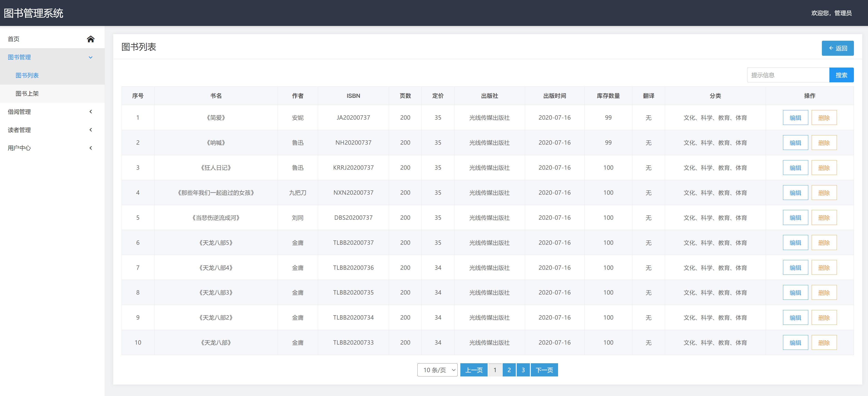Click the 图书列表 page heading
The image size is (868, 396).
138,47
